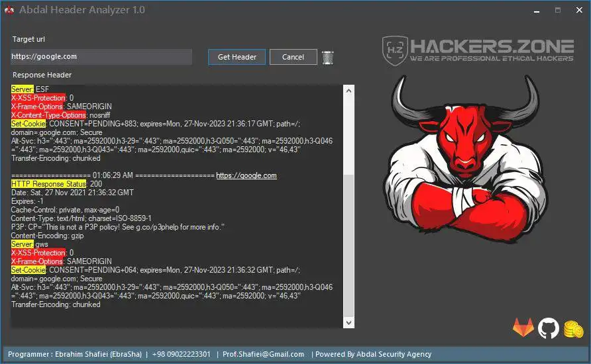591x364 pixels.
Task: Close the Abdal Header Analyzer window
Action: pos(579,10)
